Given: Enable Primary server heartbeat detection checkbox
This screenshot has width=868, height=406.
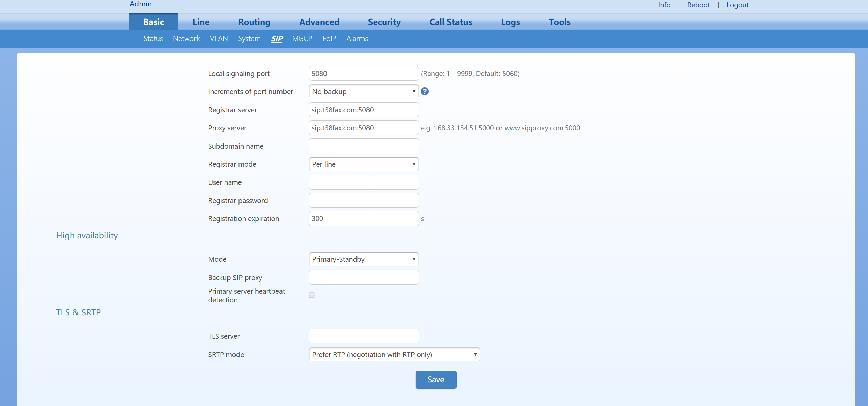Looking at the screenshot, I should pos(312,295).
